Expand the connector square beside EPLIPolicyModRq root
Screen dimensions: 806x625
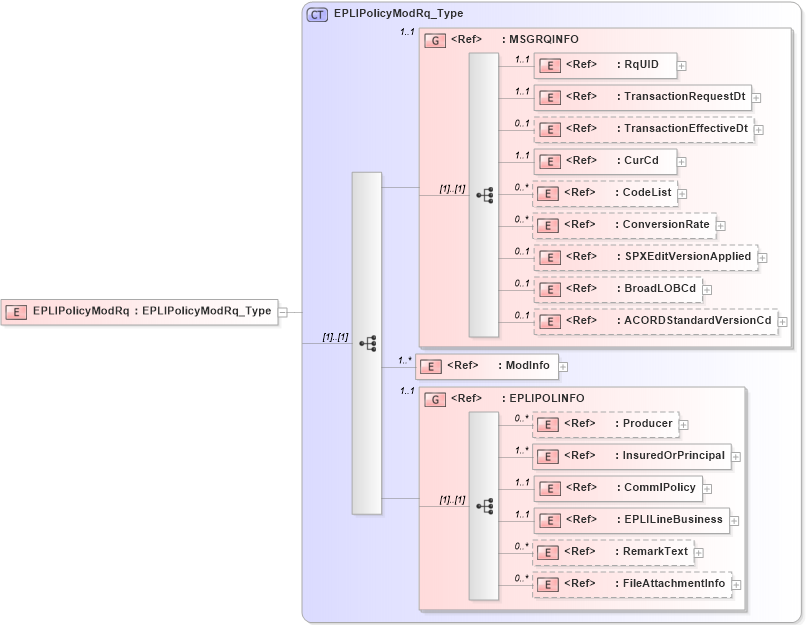[283, 311]
